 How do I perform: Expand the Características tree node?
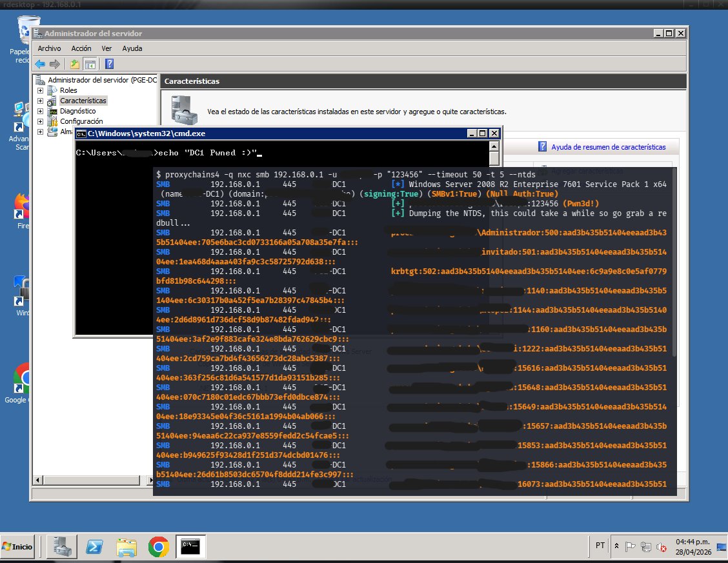click(x=41, y=101)
